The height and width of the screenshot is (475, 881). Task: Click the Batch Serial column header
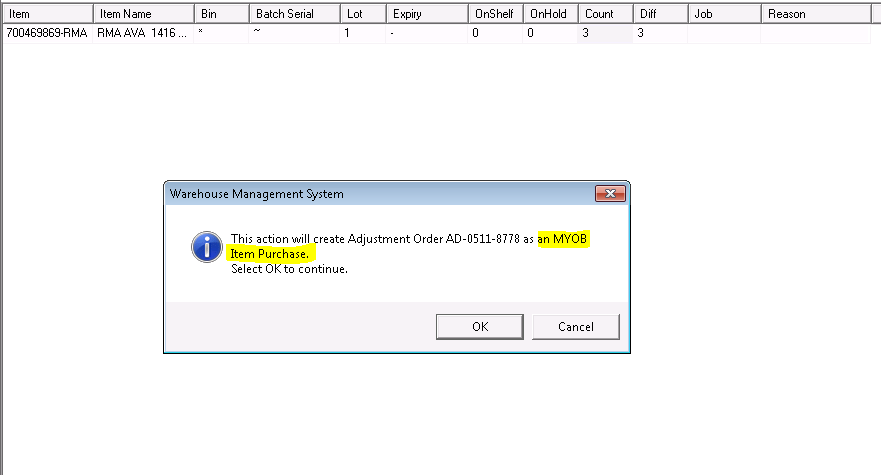(x=295, y=14)
